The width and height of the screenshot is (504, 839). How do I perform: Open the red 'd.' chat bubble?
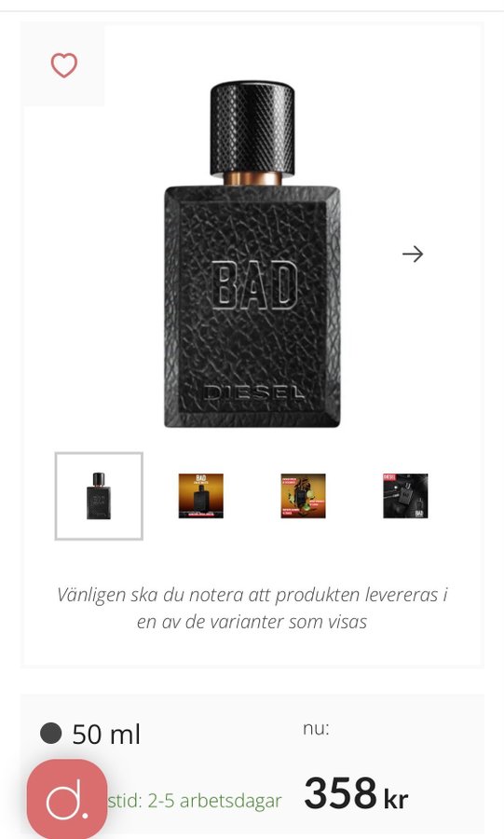point(67,798)
